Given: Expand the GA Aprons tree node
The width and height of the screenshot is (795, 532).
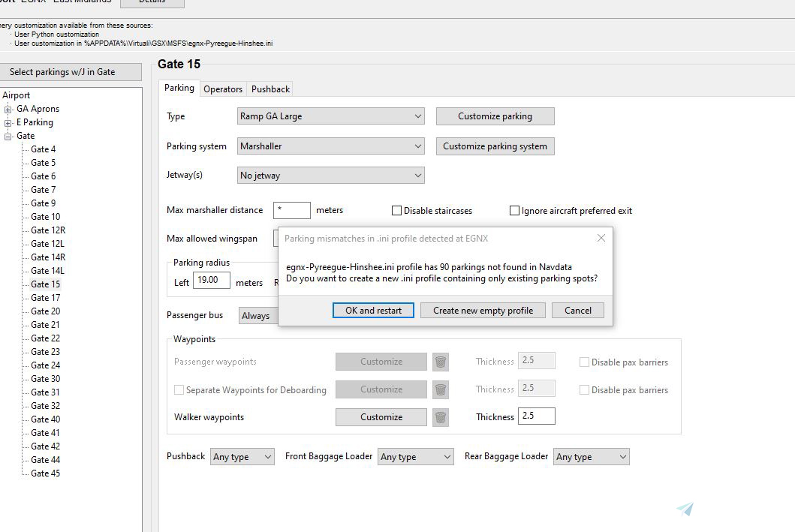Looking at the screenshot, I should coord(7,108).
